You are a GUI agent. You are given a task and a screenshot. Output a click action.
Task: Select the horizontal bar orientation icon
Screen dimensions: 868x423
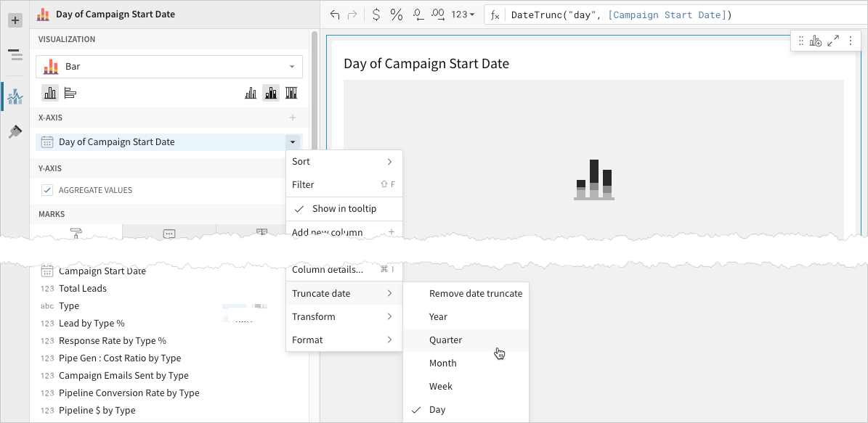coord(70,93)
